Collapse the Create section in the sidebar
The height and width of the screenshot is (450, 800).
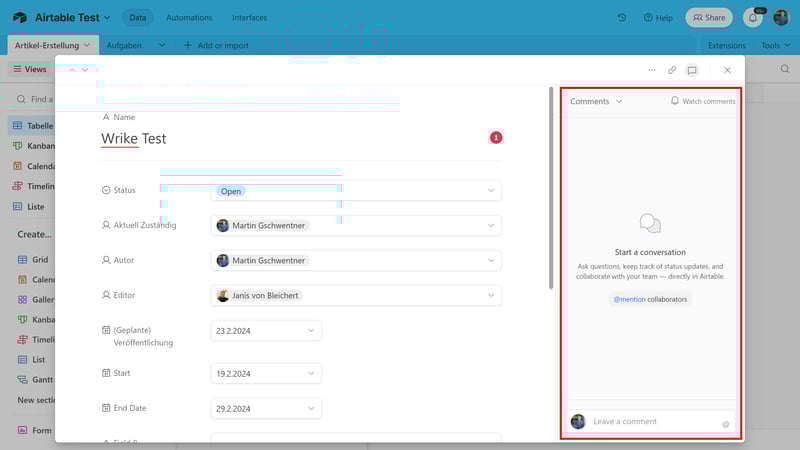[x=35, y=234]
